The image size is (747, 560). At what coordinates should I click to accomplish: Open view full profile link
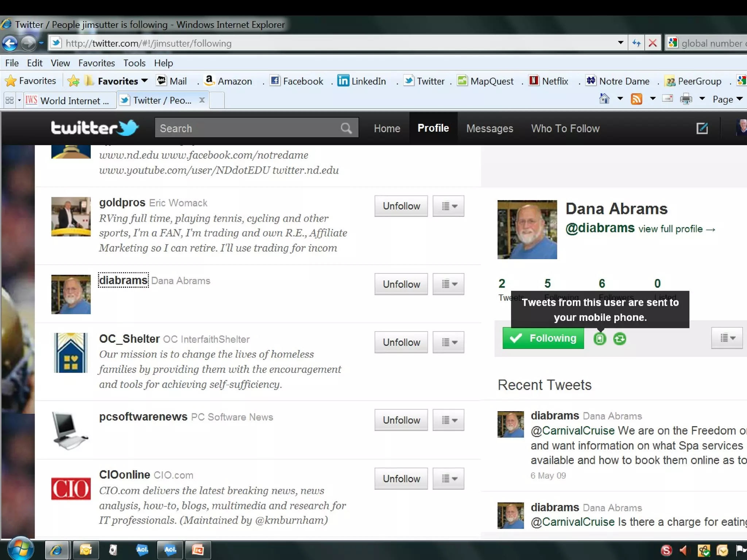[677, 229]
